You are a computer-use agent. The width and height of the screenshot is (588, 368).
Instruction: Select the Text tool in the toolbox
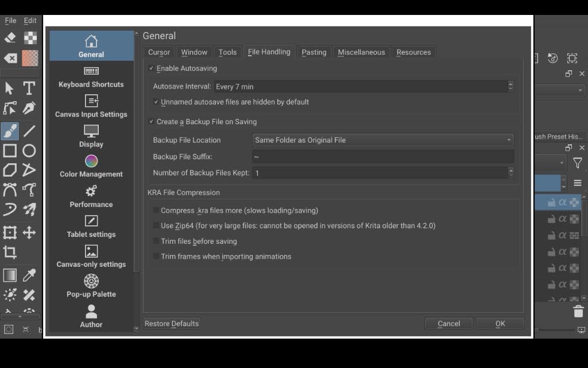click(29, 88)
